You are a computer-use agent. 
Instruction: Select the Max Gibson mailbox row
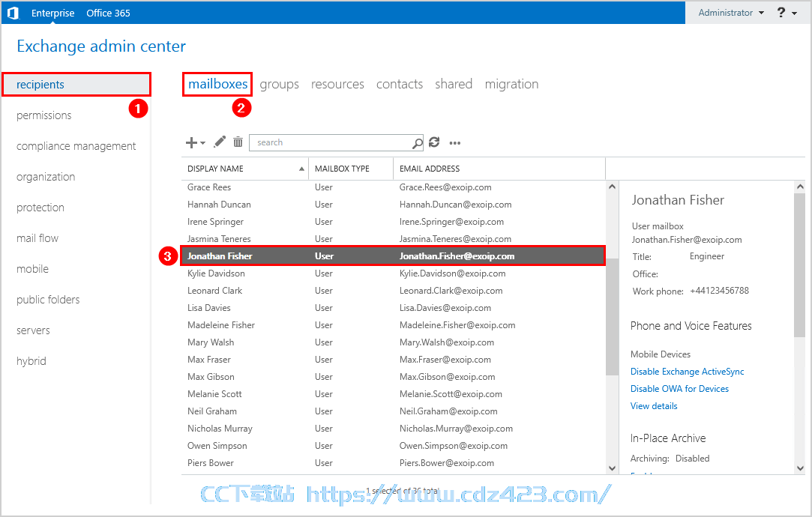pos(393,377)
